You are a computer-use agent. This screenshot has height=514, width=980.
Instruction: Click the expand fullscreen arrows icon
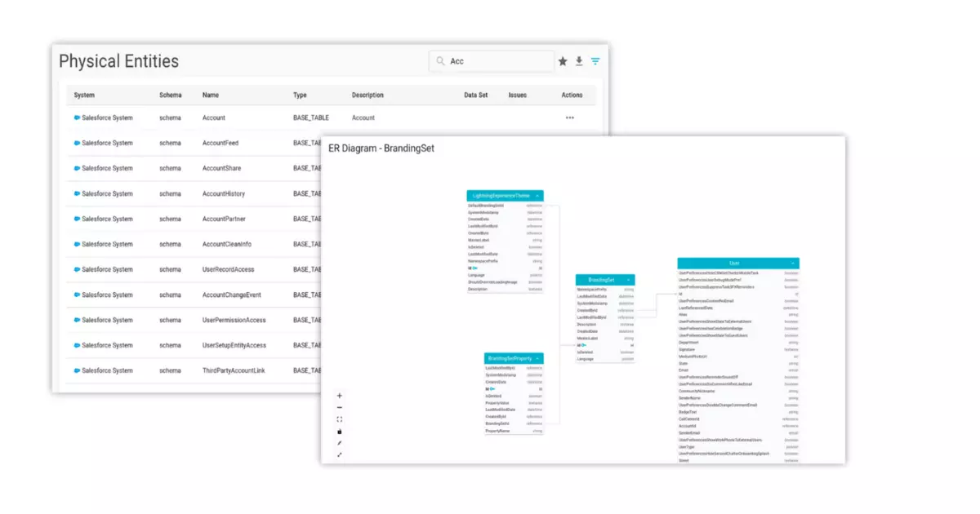[x=340, y=454]
